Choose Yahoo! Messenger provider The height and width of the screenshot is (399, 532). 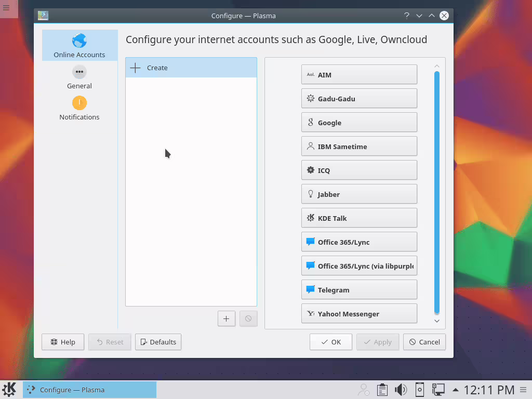point(359,313)
